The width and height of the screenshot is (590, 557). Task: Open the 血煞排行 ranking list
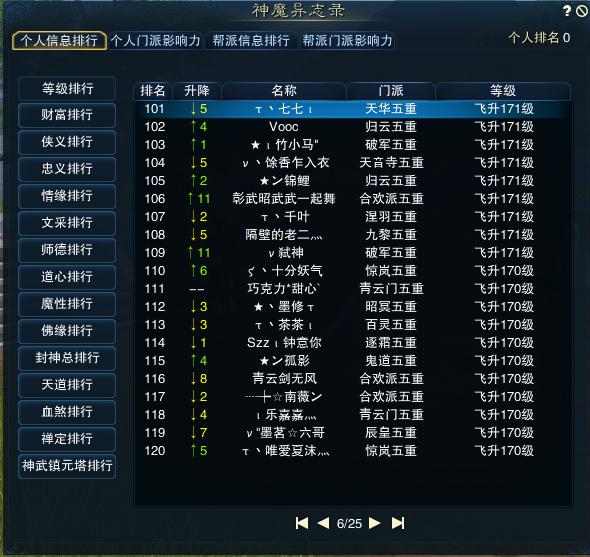tap(67, 411)
